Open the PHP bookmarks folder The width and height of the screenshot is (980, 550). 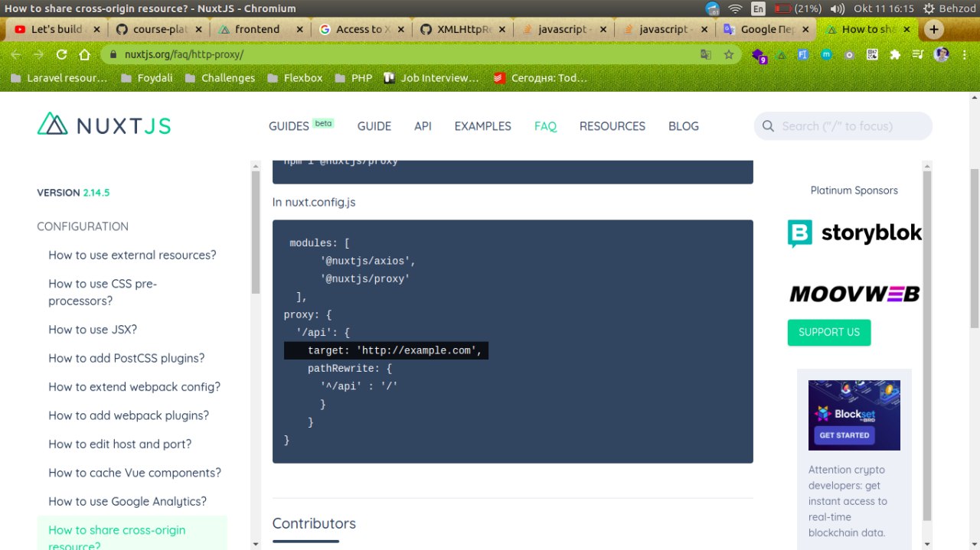[353, 77]
